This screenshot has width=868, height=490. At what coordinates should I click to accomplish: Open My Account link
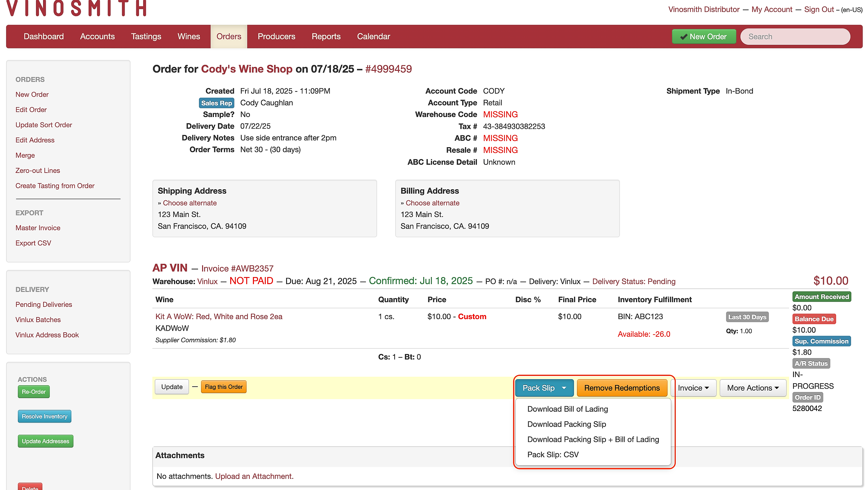772,9
